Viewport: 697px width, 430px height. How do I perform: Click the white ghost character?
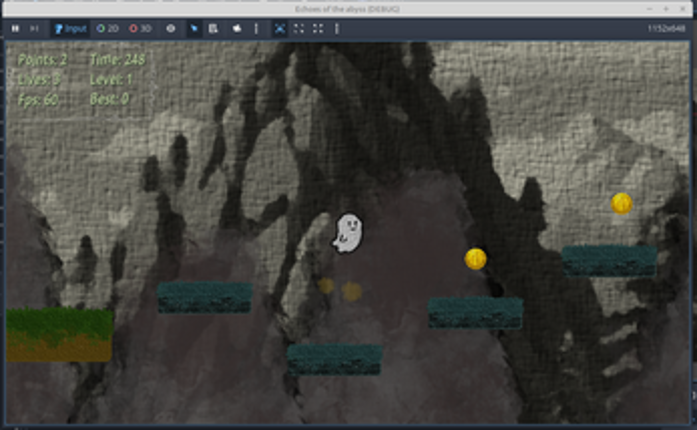348,232
